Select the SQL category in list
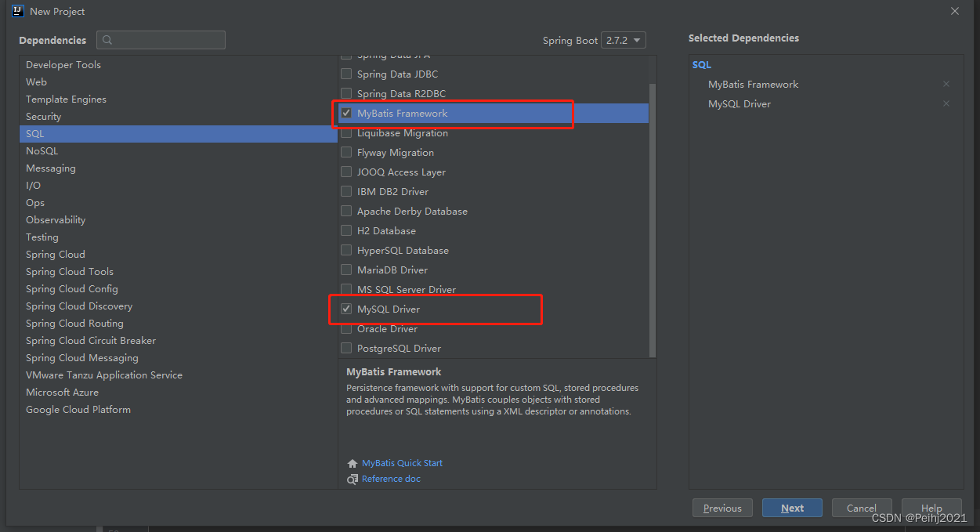Viewport: 980px width, 532px height. 179,133
